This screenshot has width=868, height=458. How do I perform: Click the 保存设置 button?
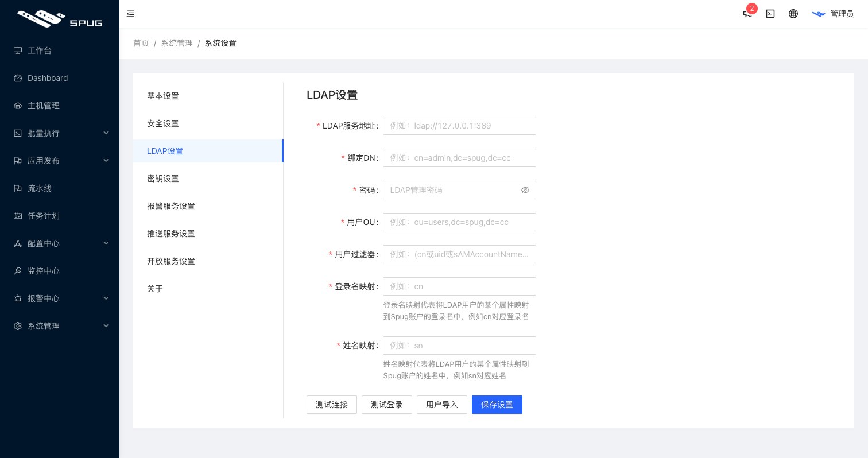coord(497,405)
